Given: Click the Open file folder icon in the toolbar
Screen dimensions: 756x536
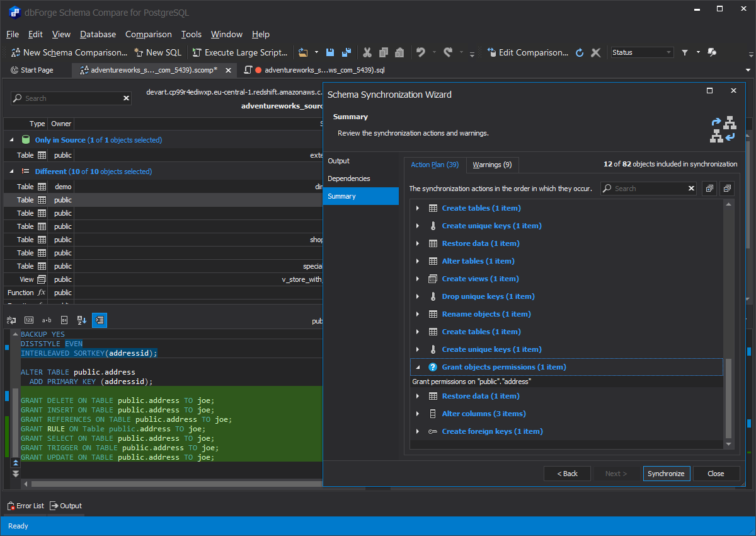Looking at the screenshot, I should pyautogui.click(x=303, y=52).
